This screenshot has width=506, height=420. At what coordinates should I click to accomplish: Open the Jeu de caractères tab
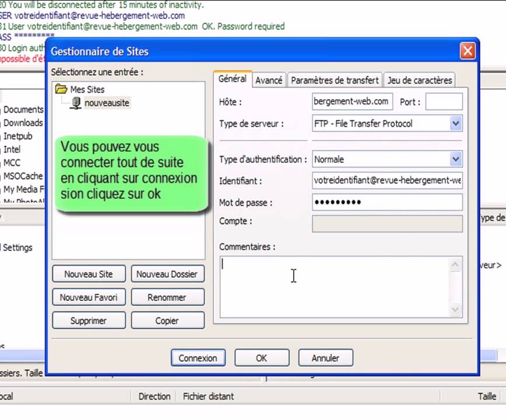tap(420, 80)
